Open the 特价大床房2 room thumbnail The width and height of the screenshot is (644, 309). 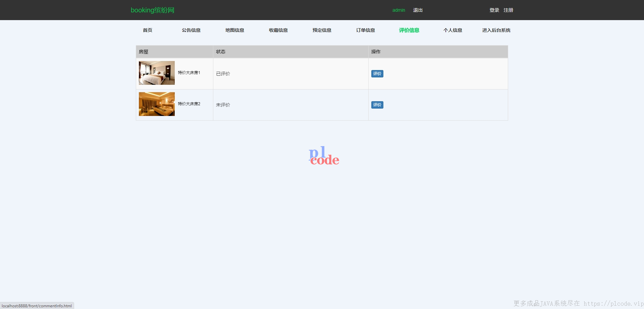(157, 104)
